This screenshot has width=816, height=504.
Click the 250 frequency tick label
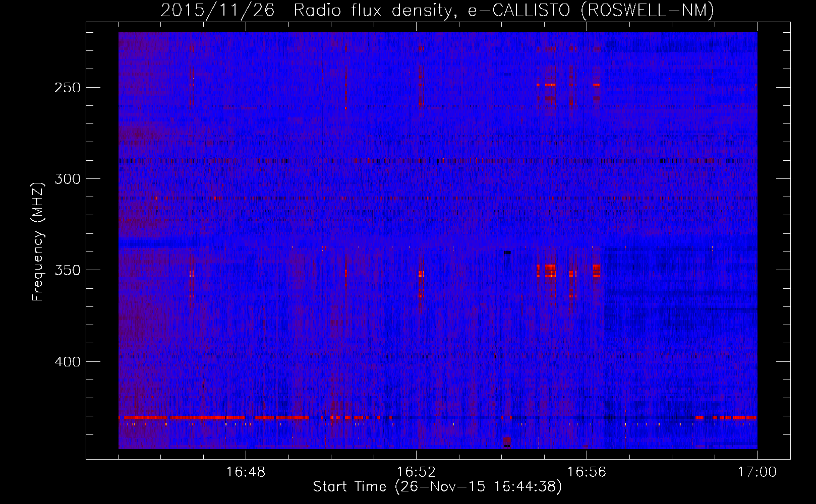[67, 88]
